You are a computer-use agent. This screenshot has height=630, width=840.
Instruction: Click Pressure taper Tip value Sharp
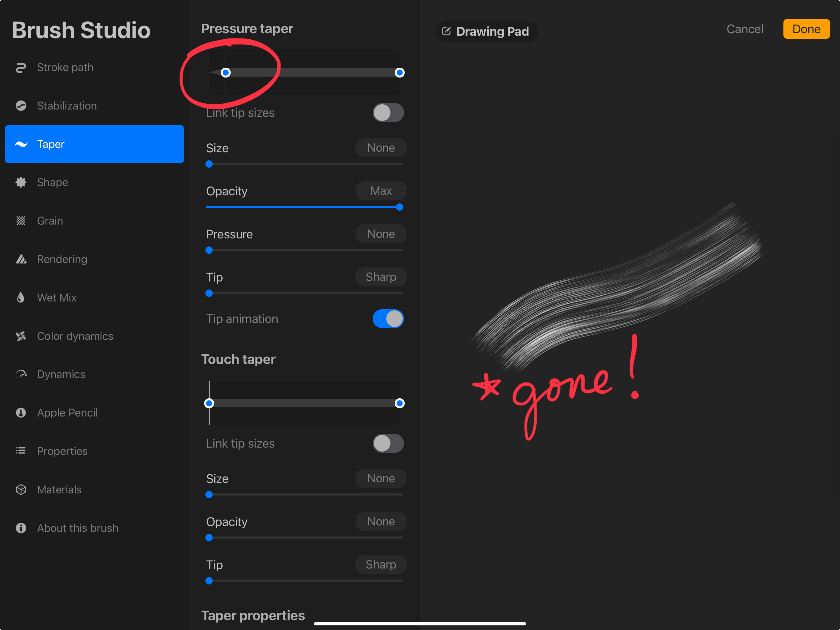381,277
